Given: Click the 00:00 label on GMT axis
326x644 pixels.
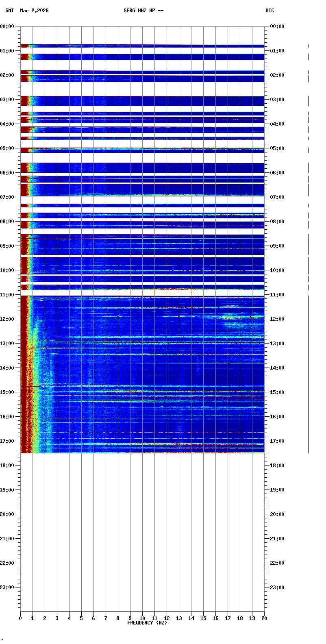Looking at the screenshot, I should (7, 26).
